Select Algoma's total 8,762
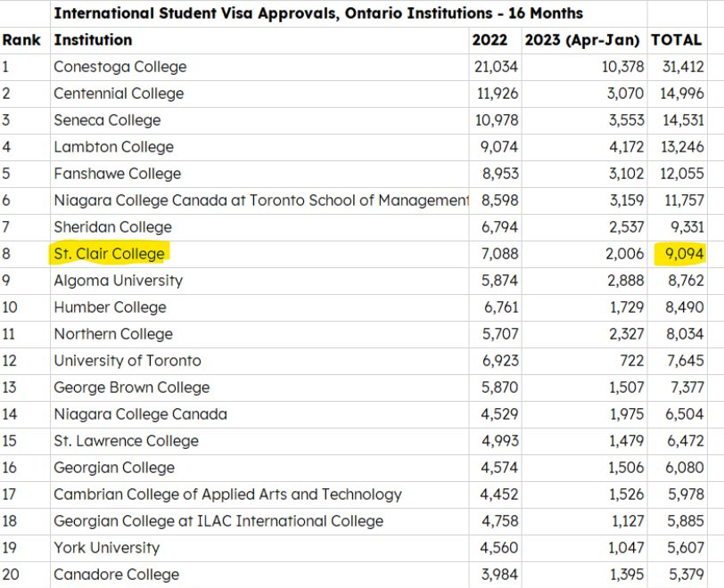This screenshot has width=724, height=588. click(x=677, y=281)
